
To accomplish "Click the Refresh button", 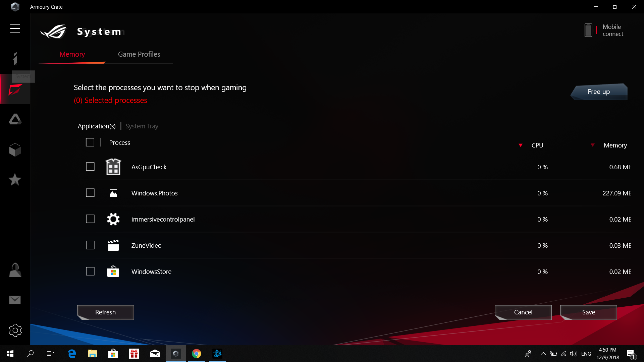I will click(106, 312).
